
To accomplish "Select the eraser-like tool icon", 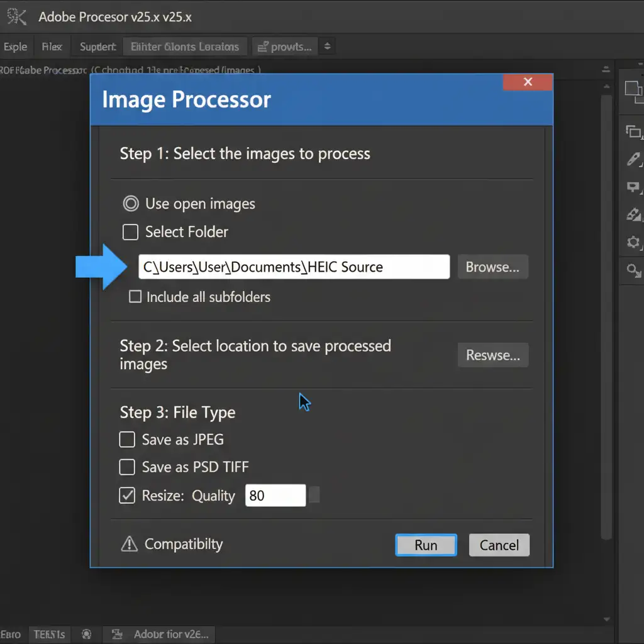I will point(633,214).
